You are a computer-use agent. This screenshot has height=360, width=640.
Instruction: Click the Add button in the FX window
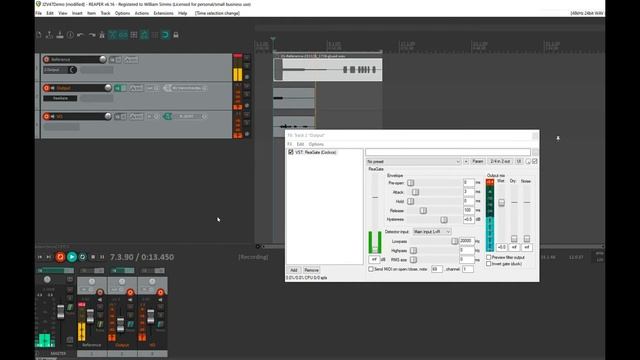tap(293, 270)
